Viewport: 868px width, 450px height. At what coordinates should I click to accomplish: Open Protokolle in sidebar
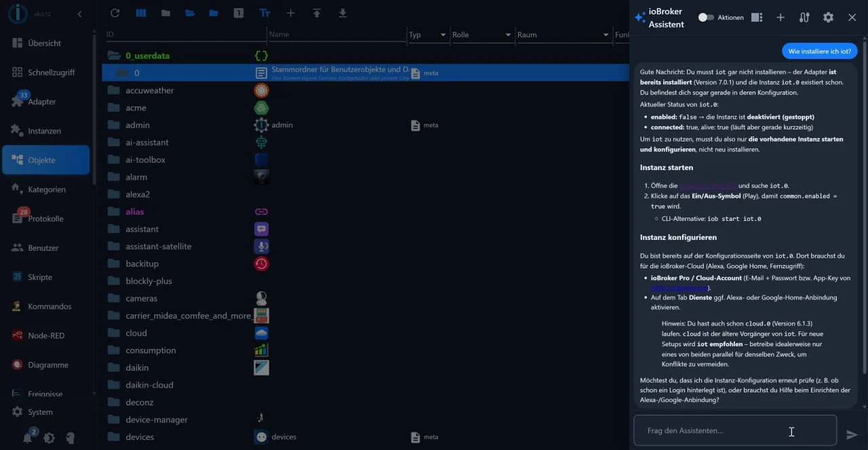point(45,219)
